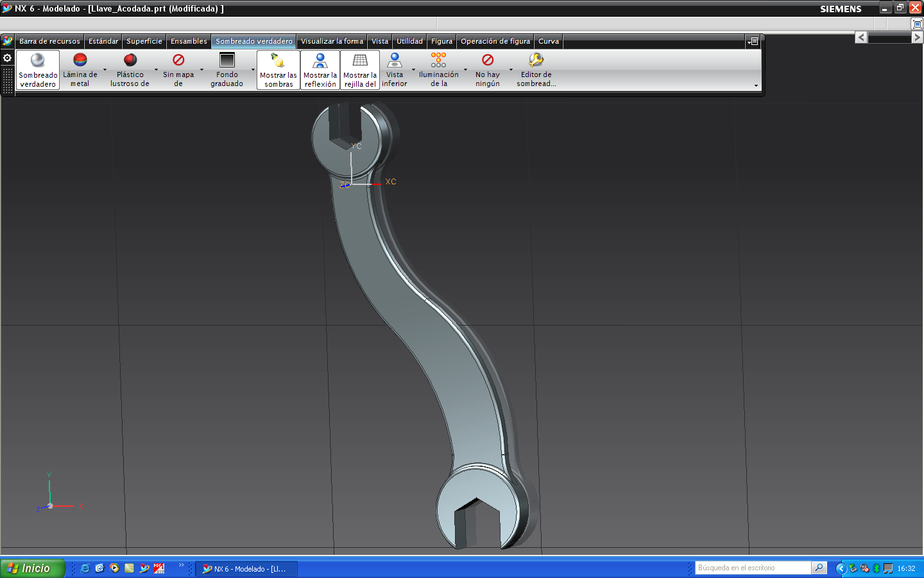Open the Utilidad tab
924x578 pixels.
pos(409,41)
